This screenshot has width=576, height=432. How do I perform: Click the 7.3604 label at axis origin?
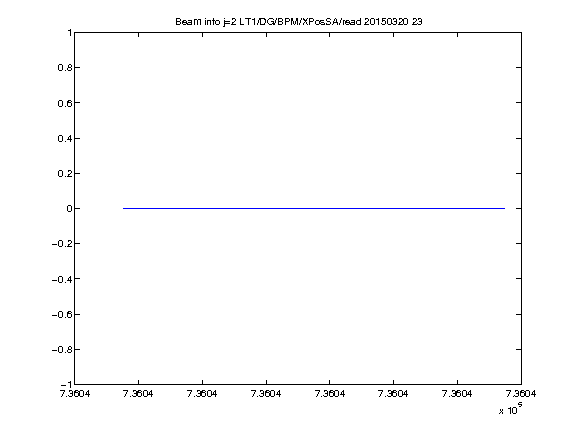[x=75, y=394]
